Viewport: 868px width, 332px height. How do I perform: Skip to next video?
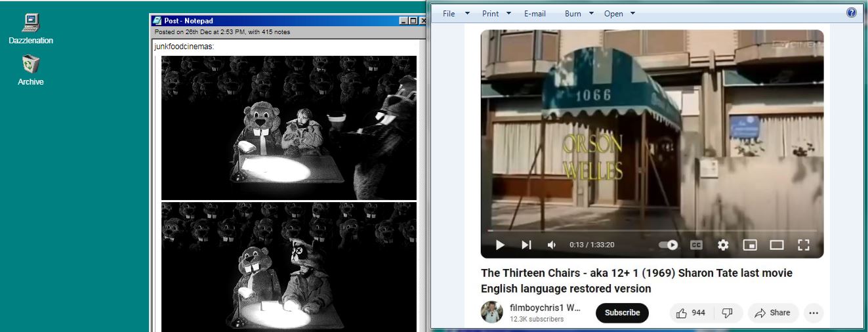click(526, 245)
